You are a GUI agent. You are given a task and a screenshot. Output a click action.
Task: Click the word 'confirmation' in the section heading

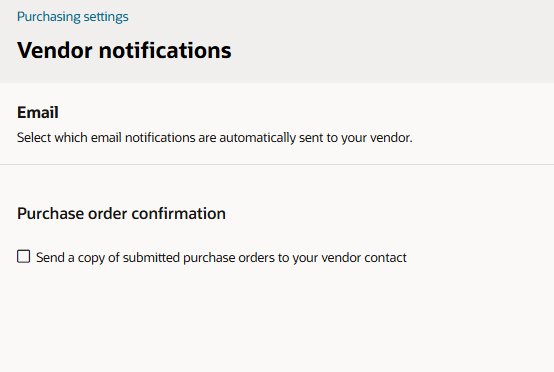[x=178, y=213]
